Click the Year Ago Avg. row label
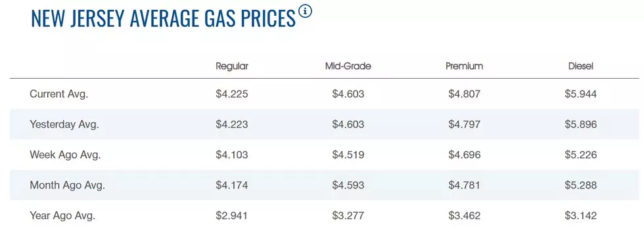Image resolution: width=644 pixels, height=237 pixels. point(62,216)
